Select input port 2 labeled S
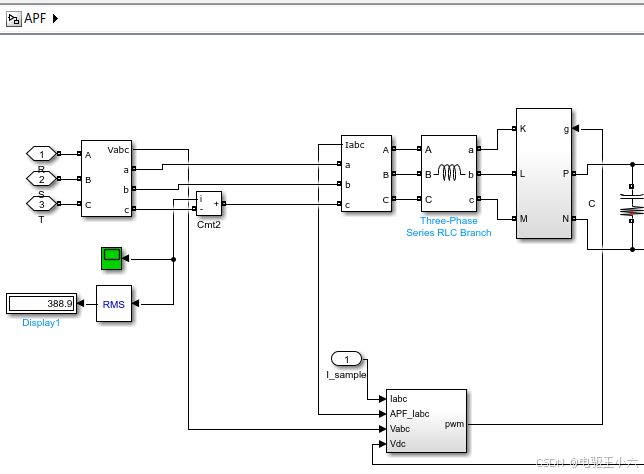This screenshot has height=474, width=644. (41, 179)
